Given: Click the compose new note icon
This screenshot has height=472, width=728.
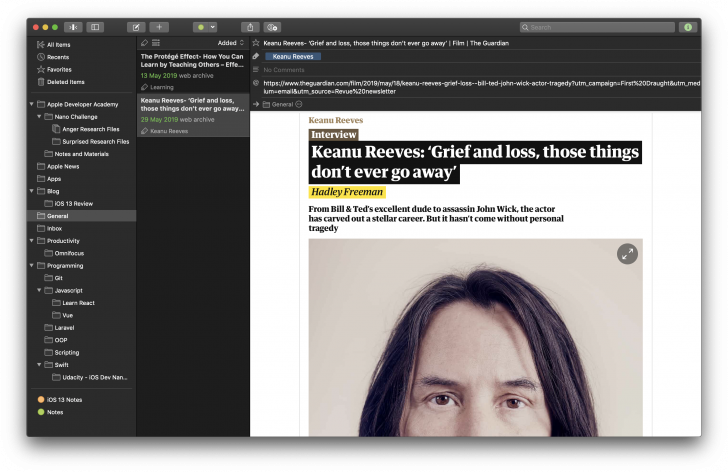Looking at the screenshot, I should coord(136,27).
